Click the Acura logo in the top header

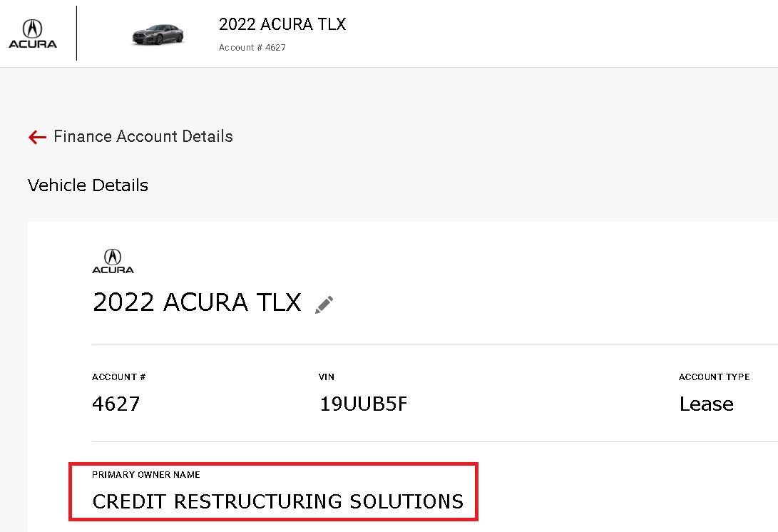(33, 34)
